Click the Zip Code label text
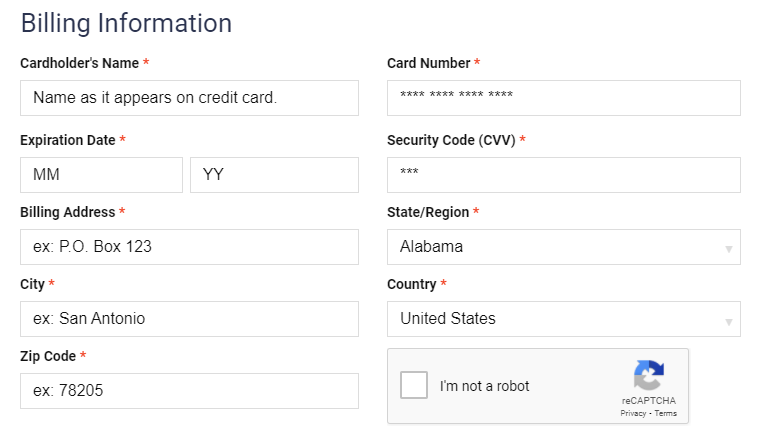This screenshot has width=760, height=439. [48, 356]
